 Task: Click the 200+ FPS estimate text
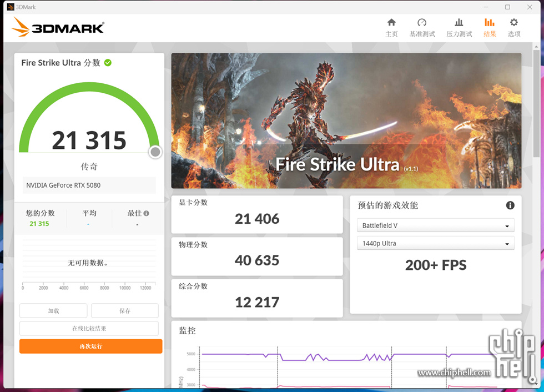point(436,265)
